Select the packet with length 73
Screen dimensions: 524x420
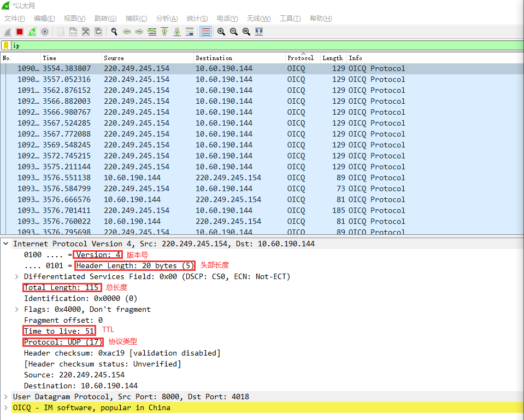(x=262, y=188)
